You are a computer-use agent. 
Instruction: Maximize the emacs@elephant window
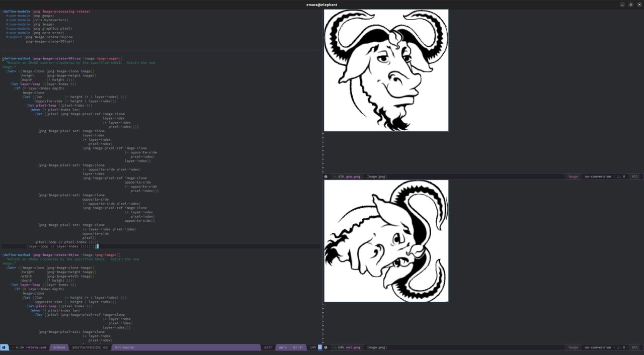pyautogui.click(x=630, y=5)
